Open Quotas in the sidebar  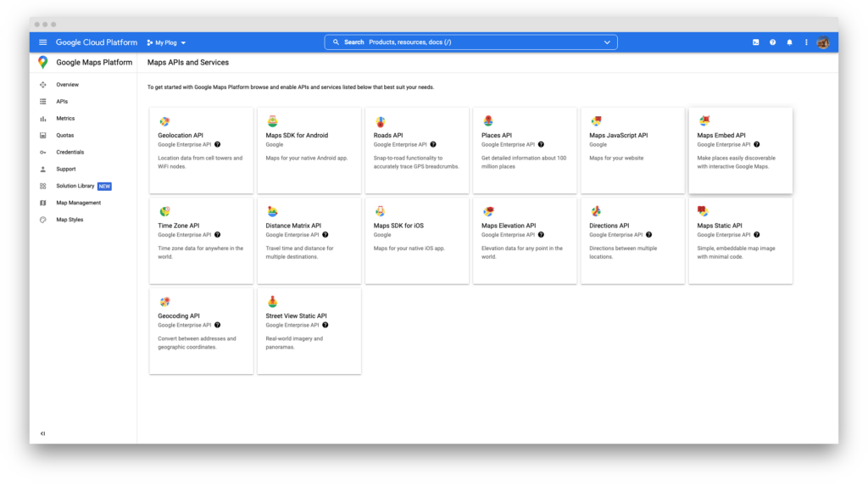pyautogui.click(x=64, y=135)
